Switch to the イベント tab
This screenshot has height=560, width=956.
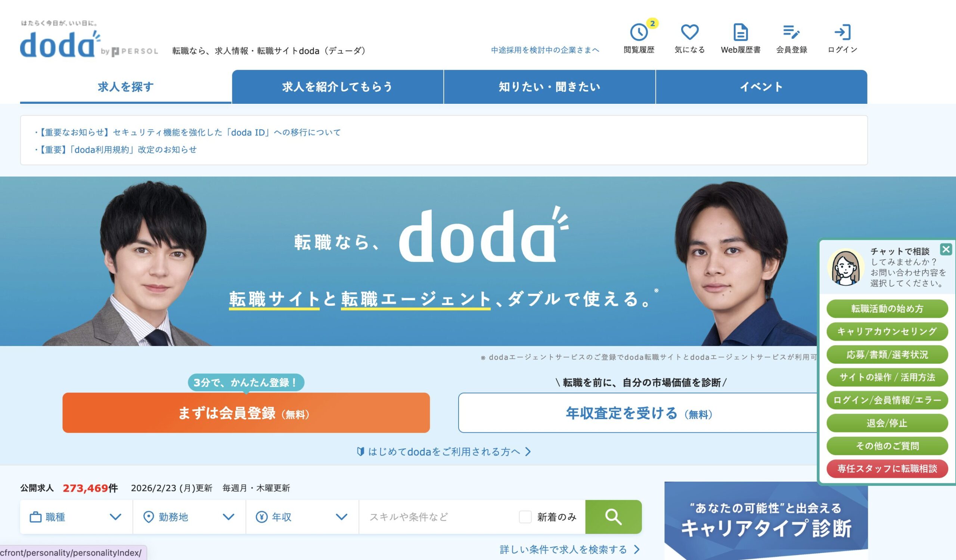[x=761, y=87]
